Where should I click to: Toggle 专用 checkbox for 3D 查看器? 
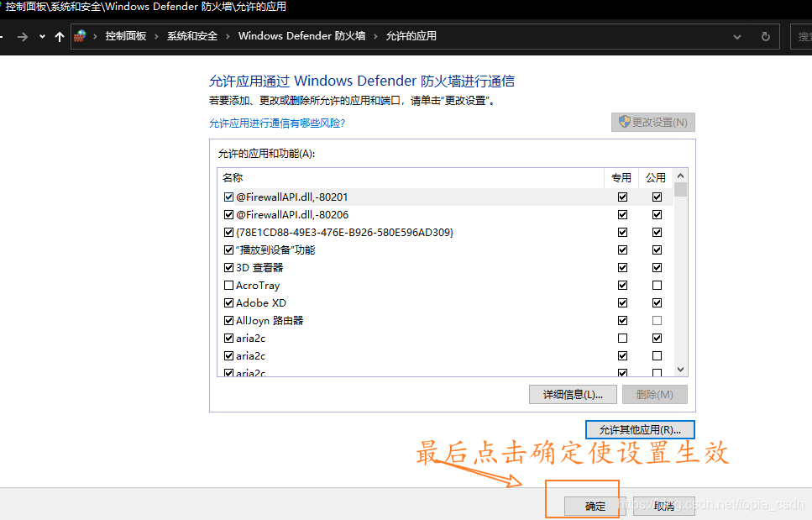tap(622, 267)
